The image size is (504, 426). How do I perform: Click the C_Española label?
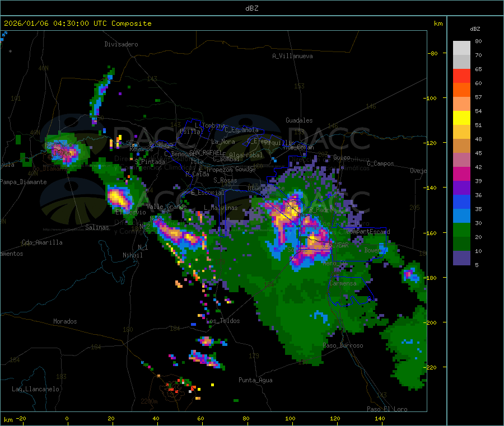[242, 130]
